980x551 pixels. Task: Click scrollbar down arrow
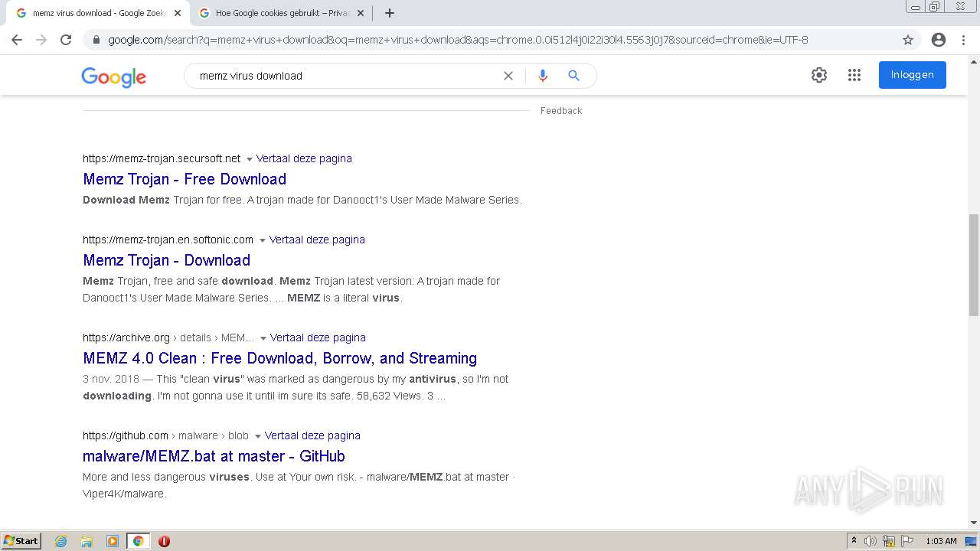pos(974,523)
